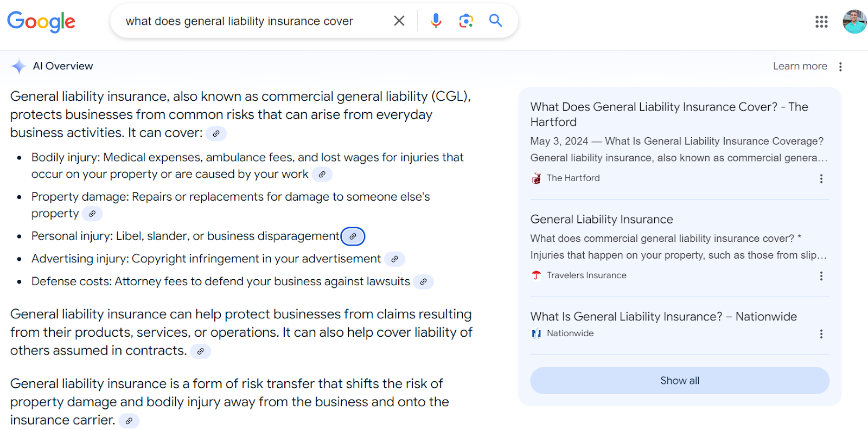
Task: Open source link for Property damage bullet
Action: click(x=92, y=214)
